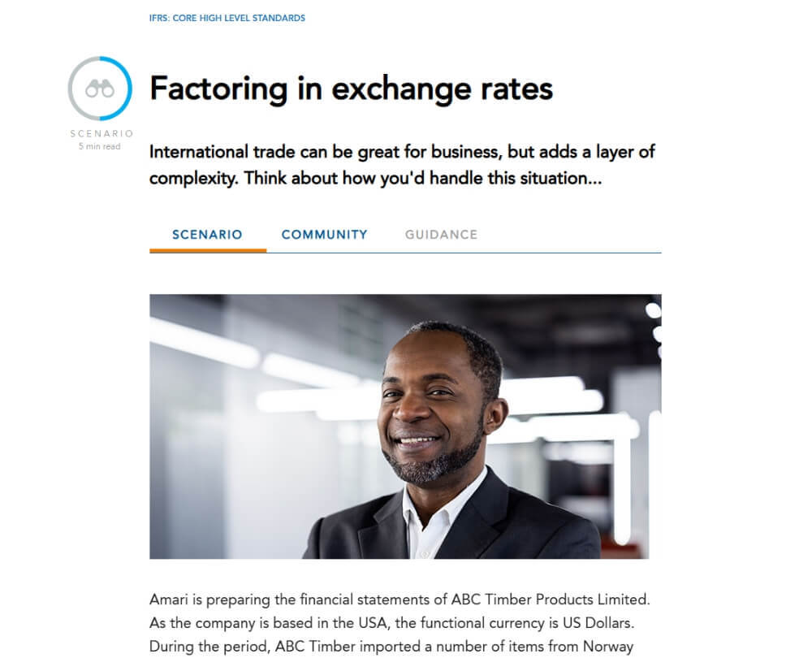812x658 pixels.
Task: Click the binoculars scenario icon
Action: [100, 89]
